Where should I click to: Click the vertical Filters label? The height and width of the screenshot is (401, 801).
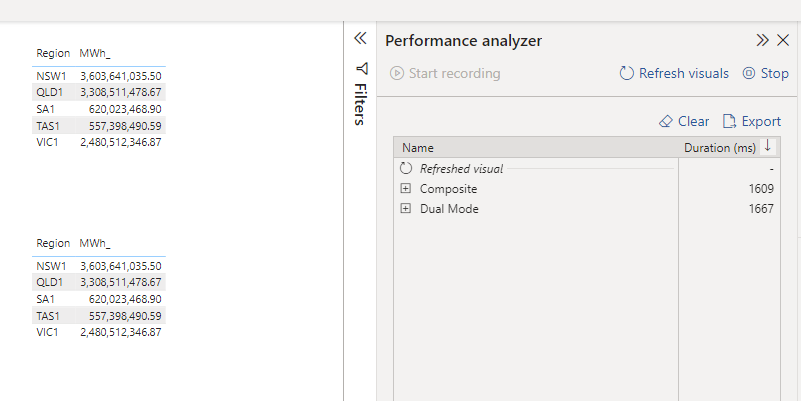coord(361,104)
